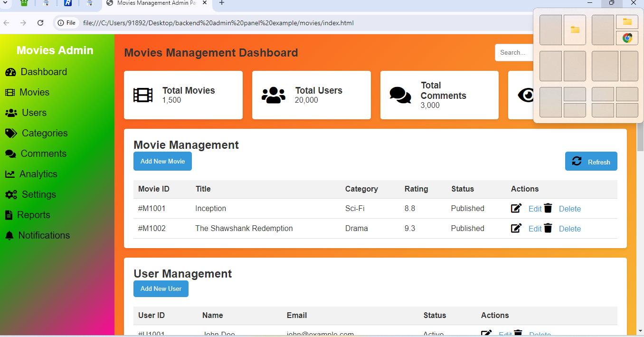
Task: Click the Movies film icon in sidebar
Action: (x=9, y=93)
